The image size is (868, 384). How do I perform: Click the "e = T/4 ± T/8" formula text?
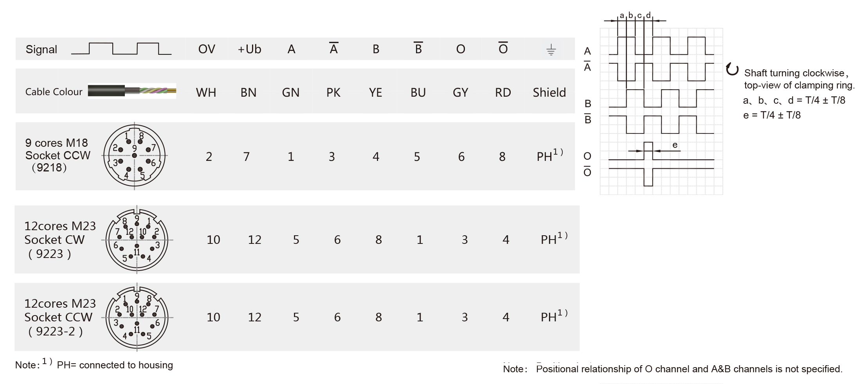(x=772, y=115)
